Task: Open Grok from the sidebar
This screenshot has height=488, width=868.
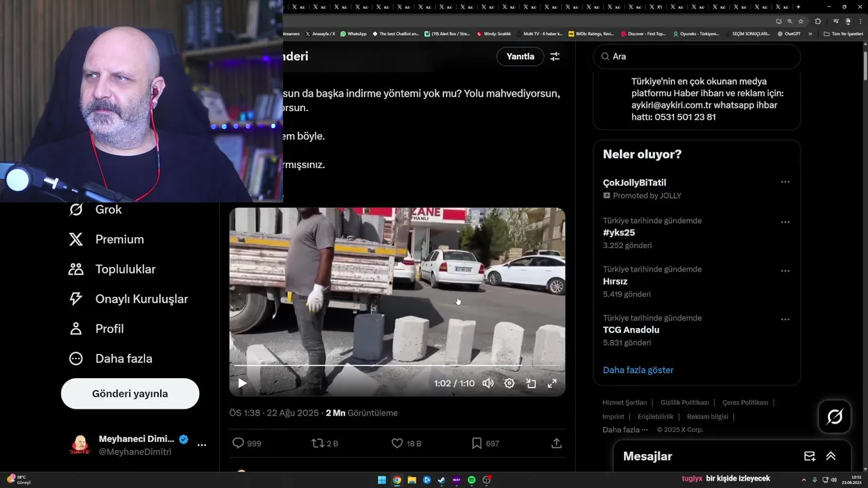Action: click(96, 209)
